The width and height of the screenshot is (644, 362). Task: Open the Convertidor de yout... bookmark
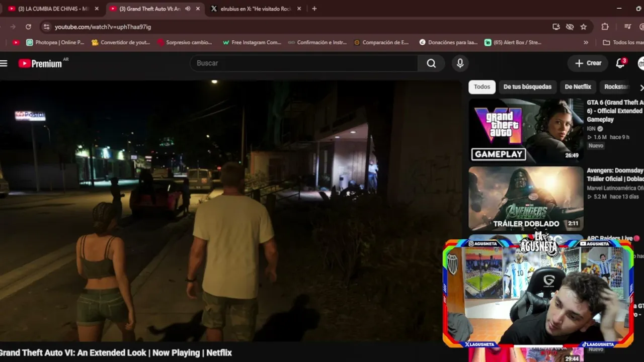coord(121,43)
